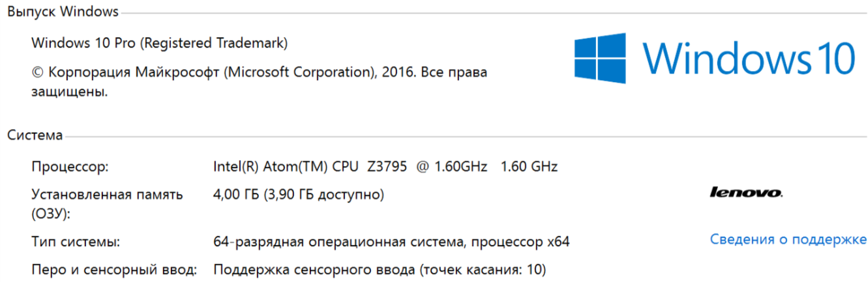The width and height of the screenshot is (868, 282).
Task: Click the 4,00 ГБ memory value
Action: 236,194
